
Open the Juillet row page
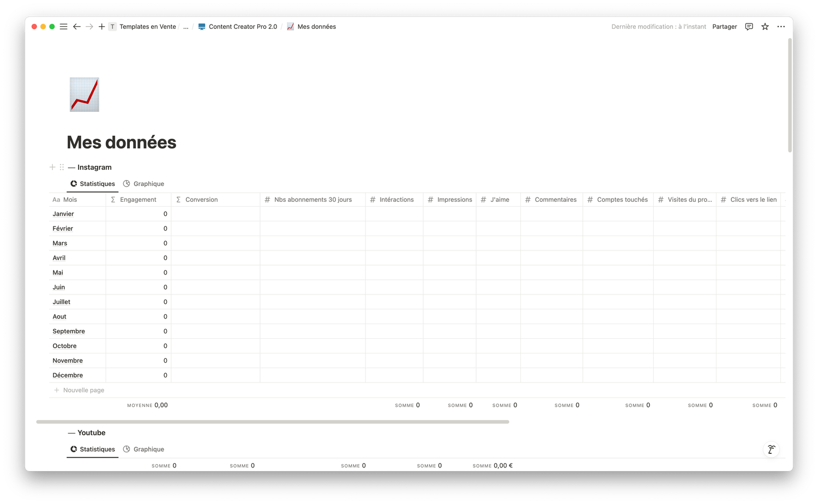(62, 302)
